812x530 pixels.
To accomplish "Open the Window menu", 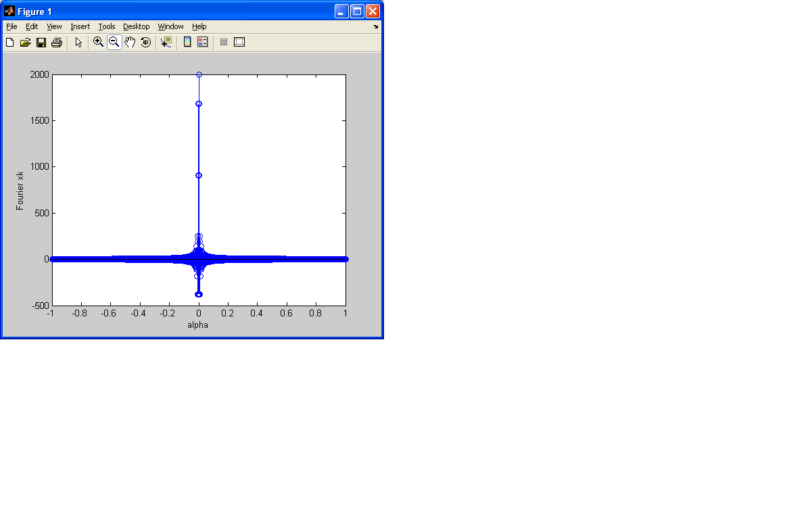I will click(170, 26).
